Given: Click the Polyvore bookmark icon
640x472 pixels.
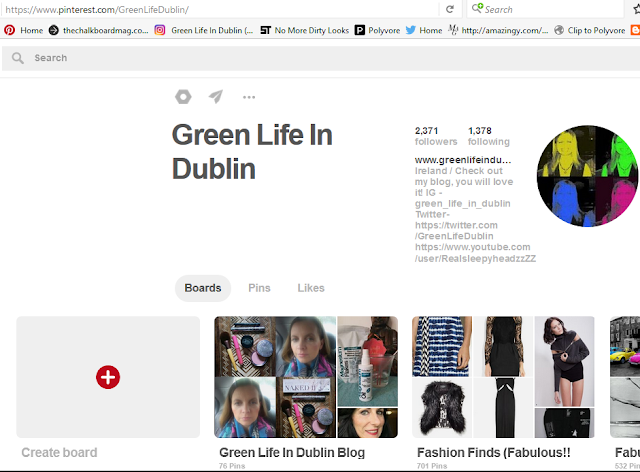Looking at the screenshot, I should pyautogui.click(x=360, y=30).
